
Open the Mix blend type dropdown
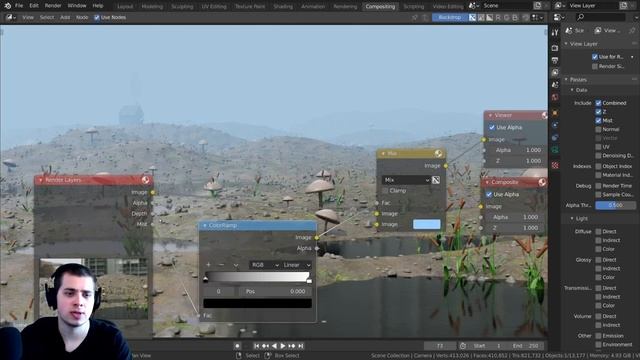coord(407,180)
